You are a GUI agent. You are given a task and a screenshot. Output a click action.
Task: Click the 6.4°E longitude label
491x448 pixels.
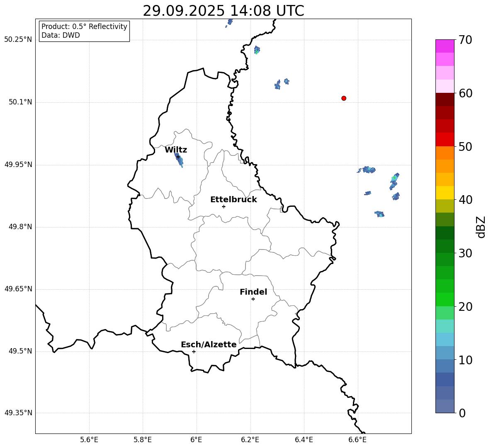tap(304, 440)
